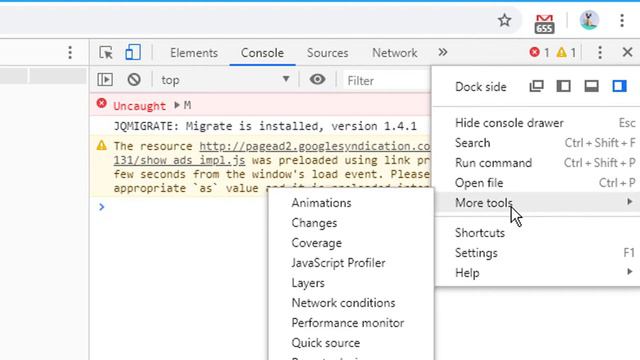Undock DevTools into a separate window
This screenshot has height=360, width=640.
[536, 86]
